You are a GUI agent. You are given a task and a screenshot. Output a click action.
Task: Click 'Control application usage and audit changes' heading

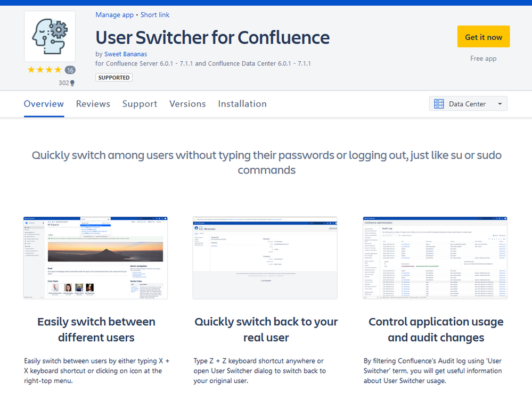(x=436, y=329)
